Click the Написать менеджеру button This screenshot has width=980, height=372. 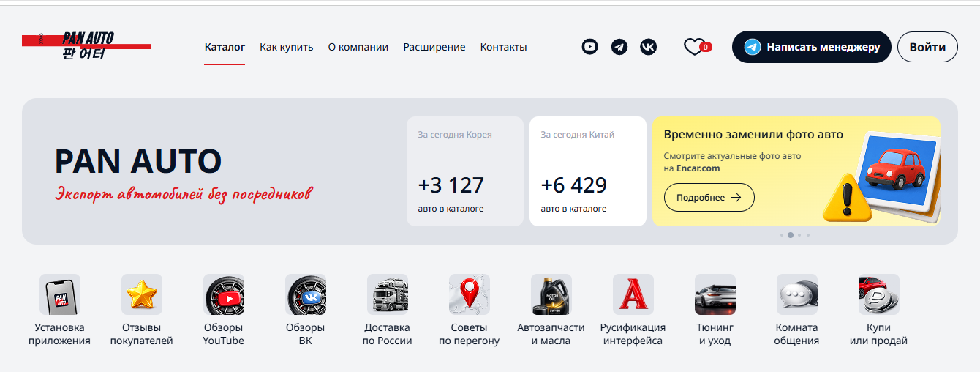812,47
